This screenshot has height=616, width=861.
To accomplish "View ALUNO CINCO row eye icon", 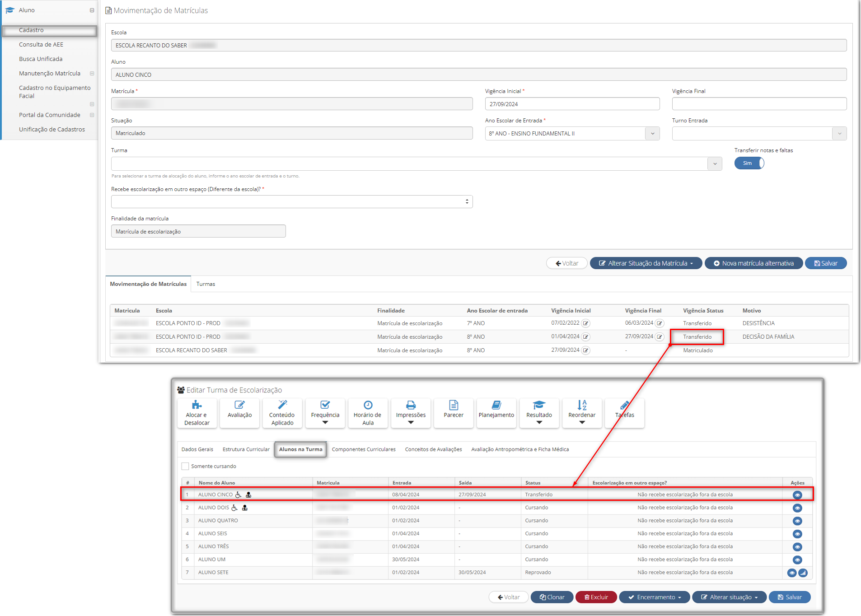I will tap(797, 495).
